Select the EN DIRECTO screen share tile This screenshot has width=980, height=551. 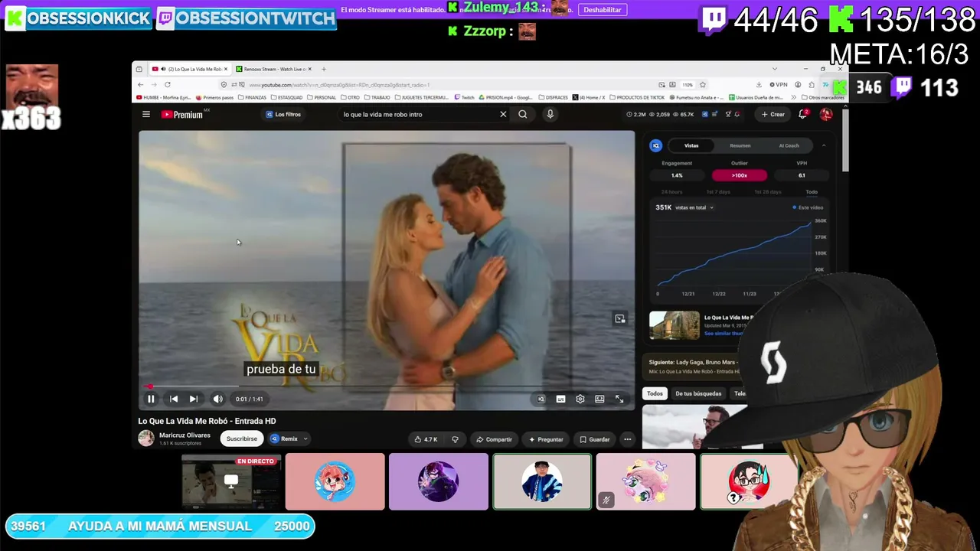[x=231, y=481]
